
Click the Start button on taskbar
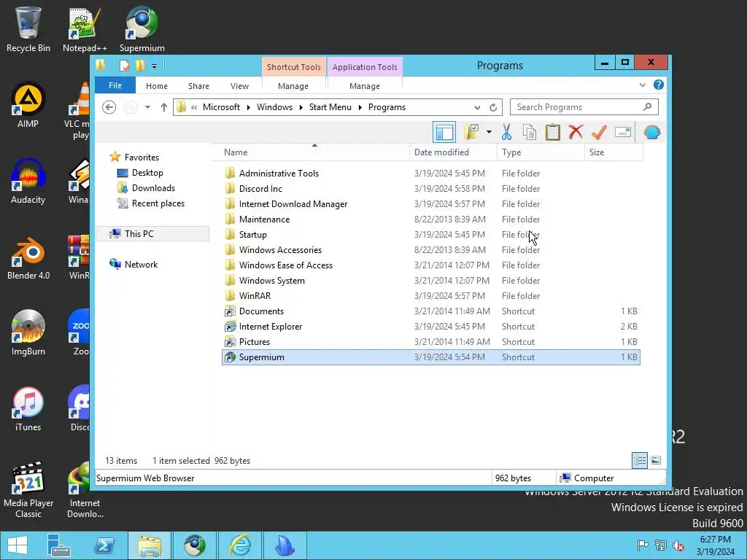pyautogui.click(x=18, y=545)
